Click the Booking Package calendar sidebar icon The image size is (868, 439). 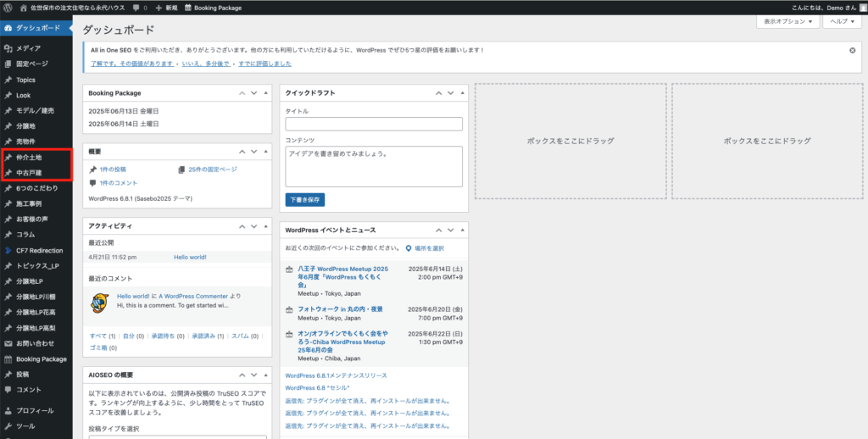tap(8, 358)
